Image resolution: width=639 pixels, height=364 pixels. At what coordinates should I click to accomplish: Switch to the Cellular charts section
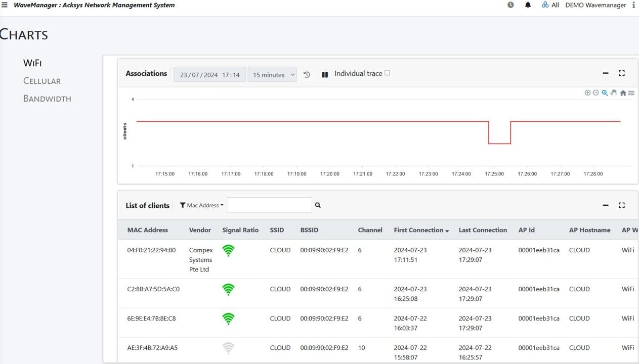[x=41, y=80]
